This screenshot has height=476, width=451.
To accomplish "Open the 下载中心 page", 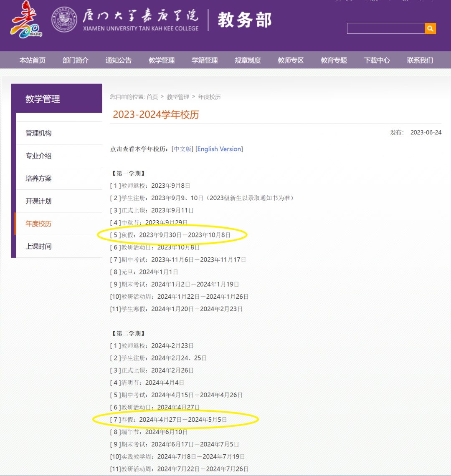I will 377,60.
